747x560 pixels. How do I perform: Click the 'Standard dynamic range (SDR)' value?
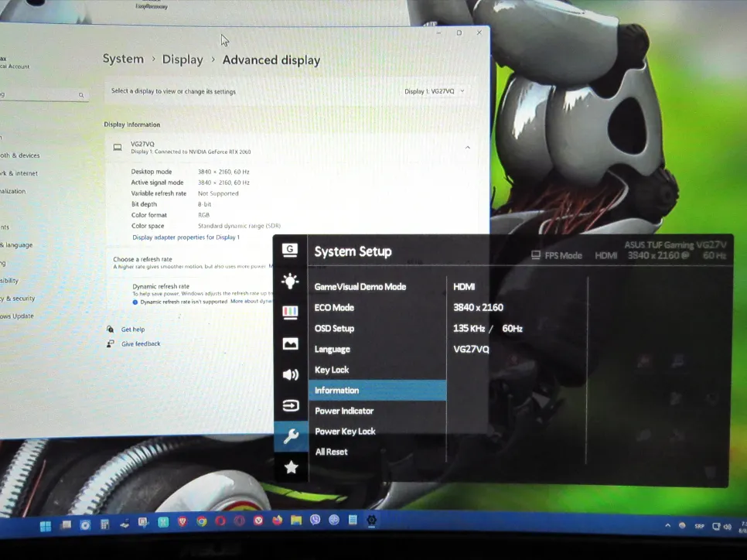(x=239, y=226)
